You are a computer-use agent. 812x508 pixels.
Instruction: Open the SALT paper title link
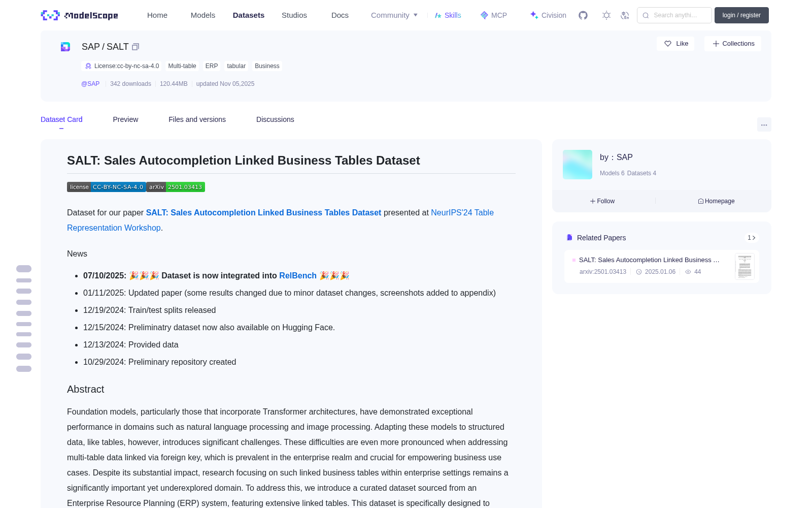tap(263, 212)
